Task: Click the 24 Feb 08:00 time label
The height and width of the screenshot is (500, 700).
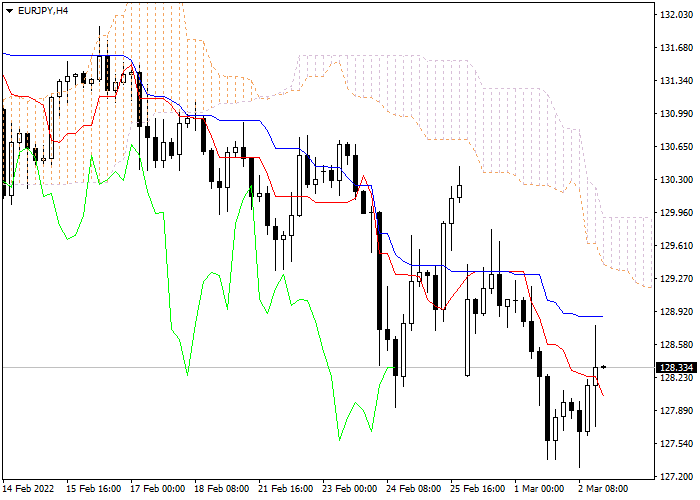Action: tap(414, 489)
